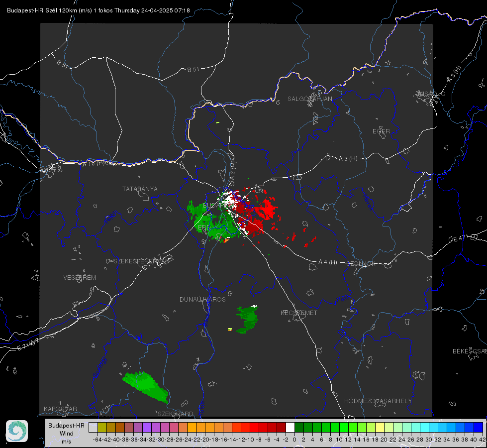This screenshot has width=487, height=448.
Task: Click the DUNAÚJVÁROS city label
Action: 202,299
